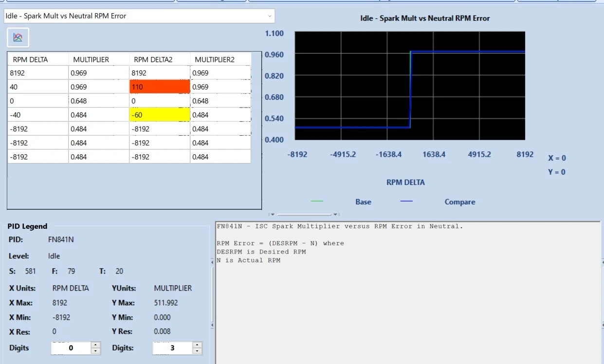
Task: Click the MULTIPLIER column header
Action: coord(99,59)
